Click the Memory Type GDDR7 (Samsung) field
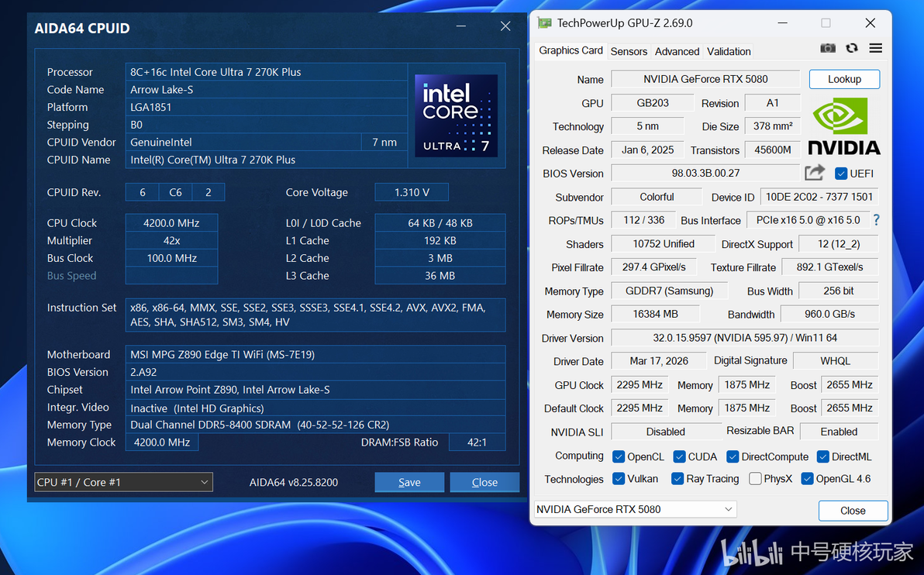 coord(670,291)
